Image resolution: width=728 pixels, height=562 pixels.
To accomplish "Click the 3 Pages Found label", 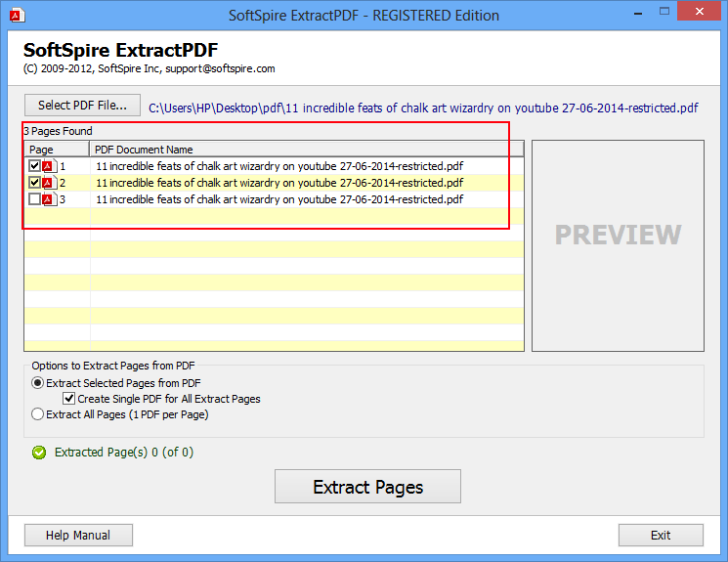I will 58,131.
